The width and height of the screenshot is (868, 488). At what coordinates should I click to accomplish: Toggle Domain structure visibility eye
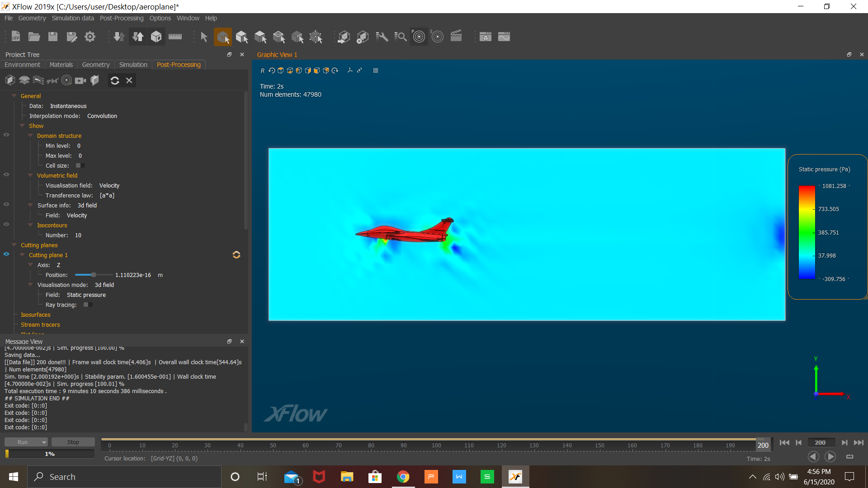(x=6, y=135)
